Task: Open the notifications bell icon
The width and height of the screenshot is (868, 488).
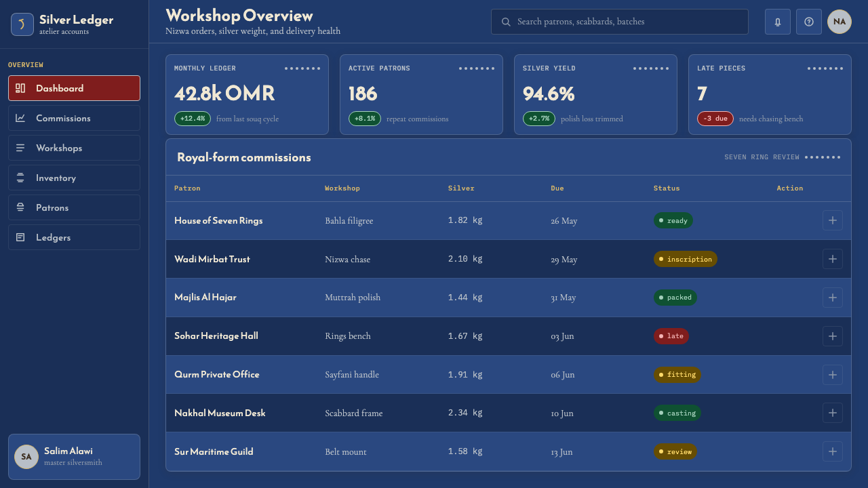Action: coord(778,22)
